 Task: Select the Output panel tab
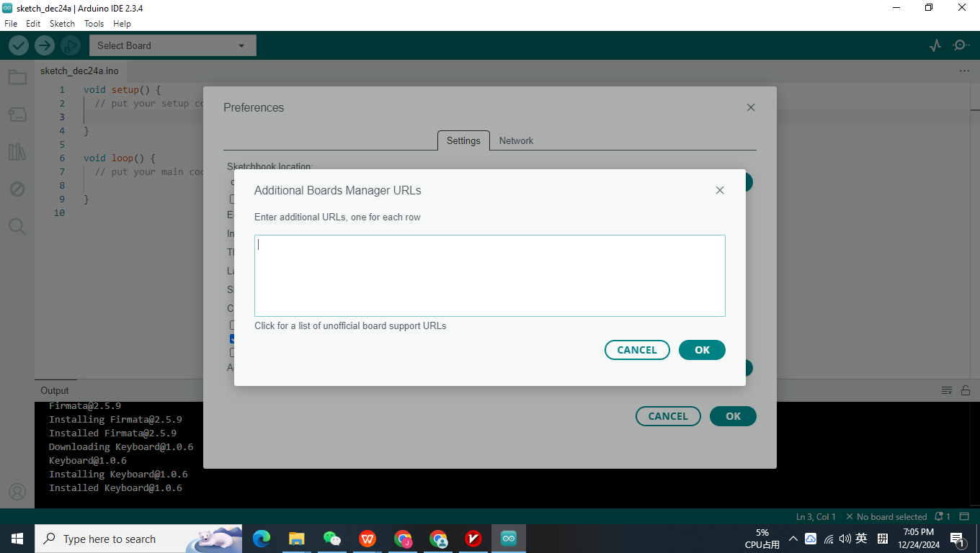point(55,390)
